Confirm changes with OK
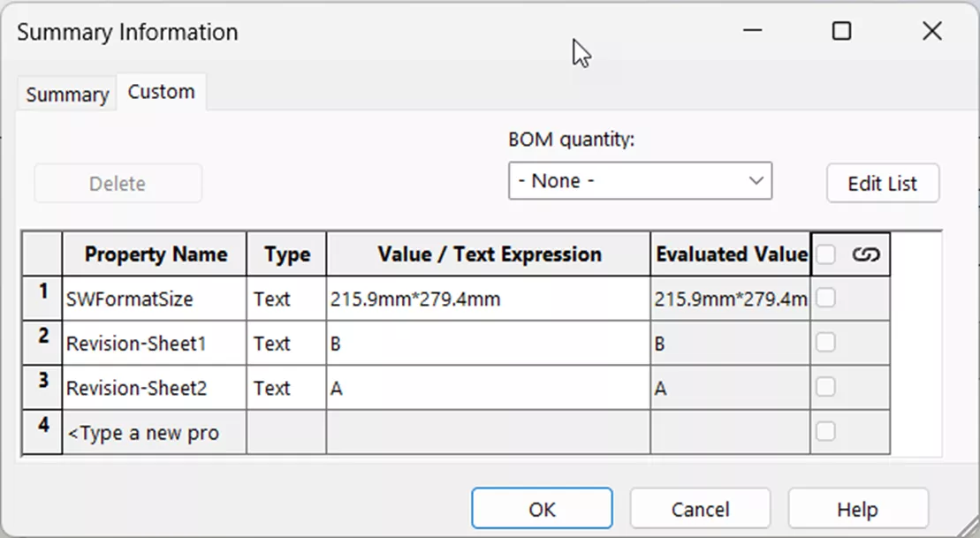The width and height of the screenshot is (980, 538). point(542,508)
